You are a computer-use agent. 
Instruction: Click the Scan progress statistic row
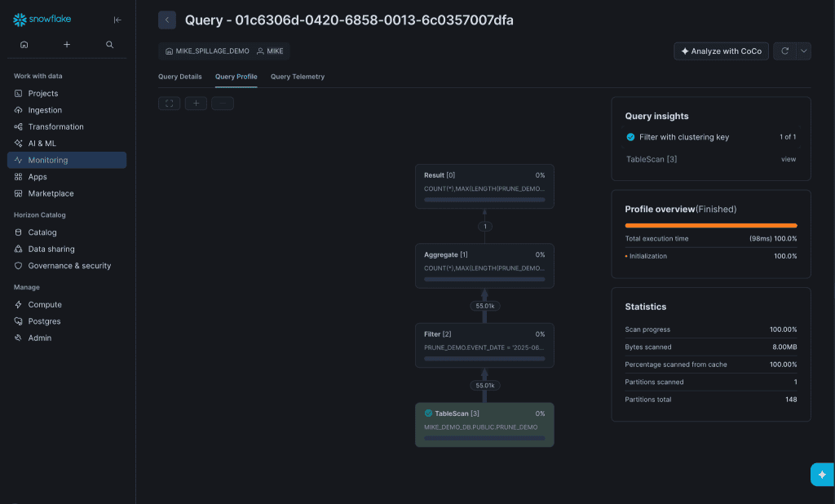[711, 329]
